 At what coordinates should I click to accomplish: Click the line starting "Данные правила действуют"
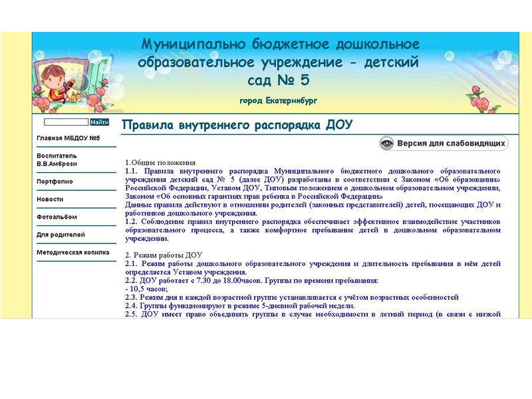coord(313,209)
